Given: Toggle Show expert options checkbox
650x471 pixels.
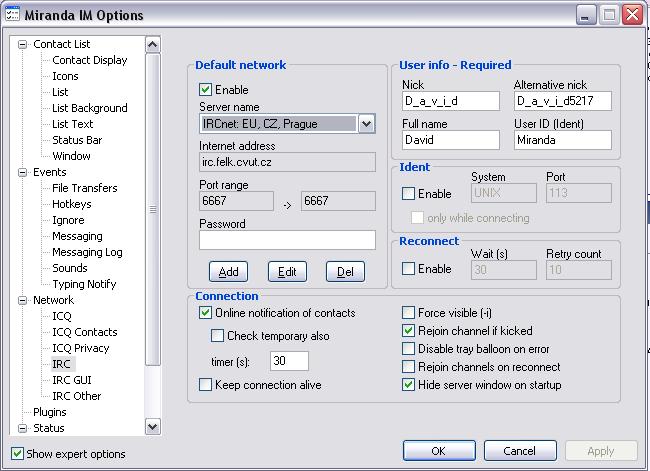Looking at the screenshot, I should (x=18, y=454).
